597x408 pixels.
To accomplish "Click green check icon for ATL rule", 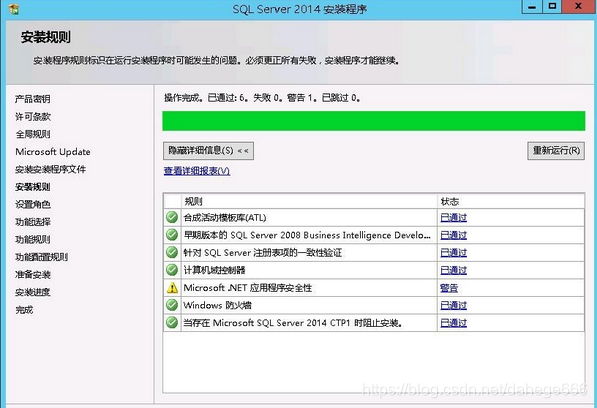I will (172, 217).
